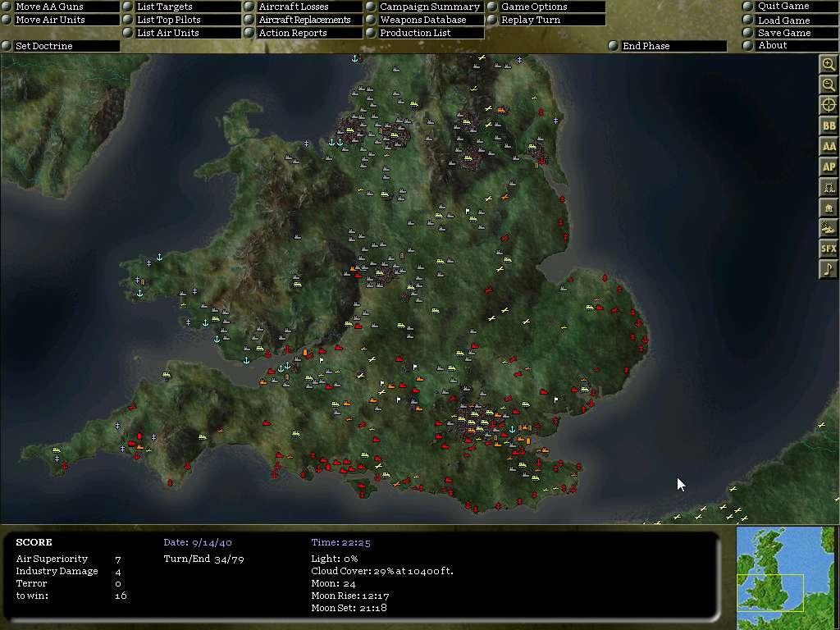Click Quit Game
This screenshot has width=840, height=630.
[790, 6]
